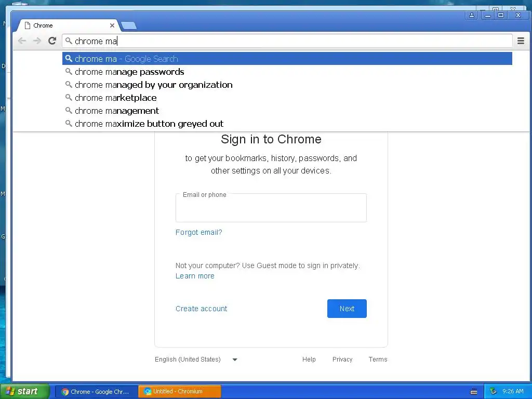This screenshot has width=532, height=399.
Task: Reload the page with the refresh icon
Action: (x=52, y=41)
